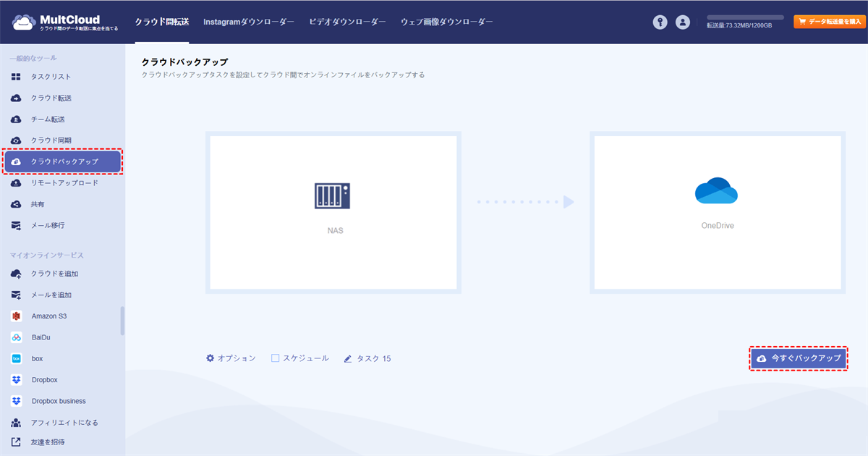The image size is (868, 456).
Task: Switch to the ビデオダウンローダー tab
Action: coord(347,22)
